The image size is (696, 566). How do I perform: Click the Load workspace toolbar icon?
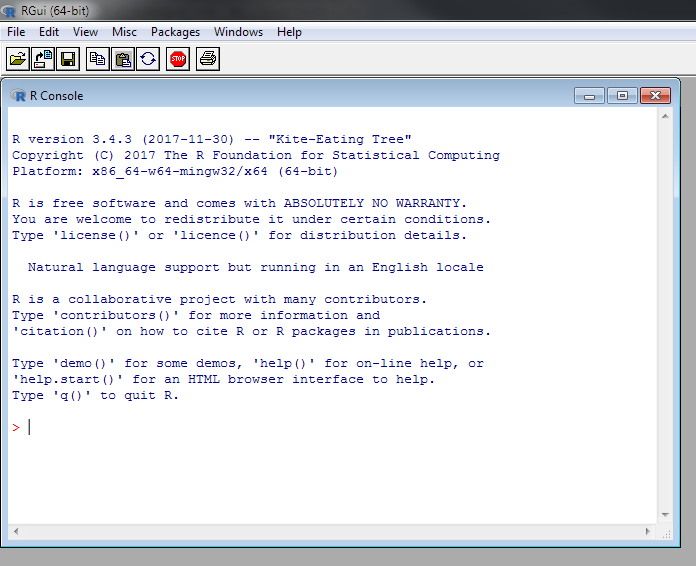(43, 59)
